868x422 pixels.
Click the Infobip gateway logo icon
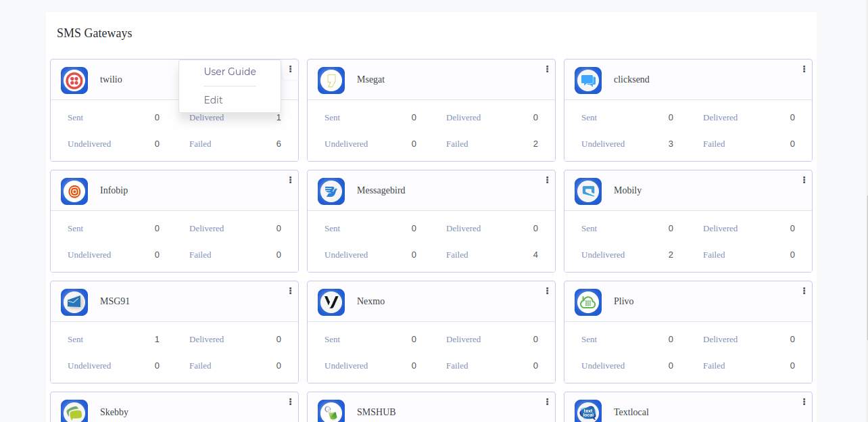(74, 191)
